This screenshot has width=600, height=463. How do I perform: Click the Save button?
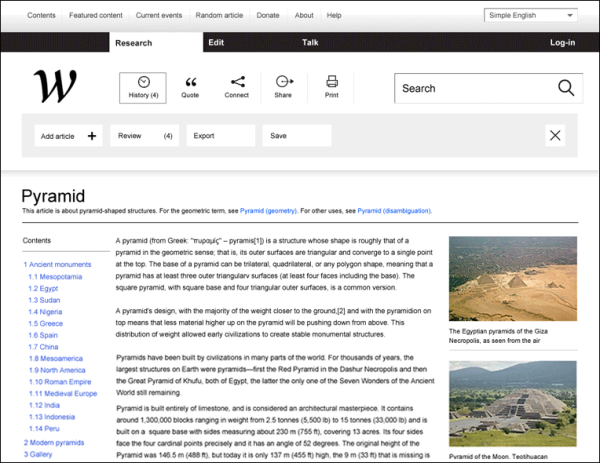(296, 136)
